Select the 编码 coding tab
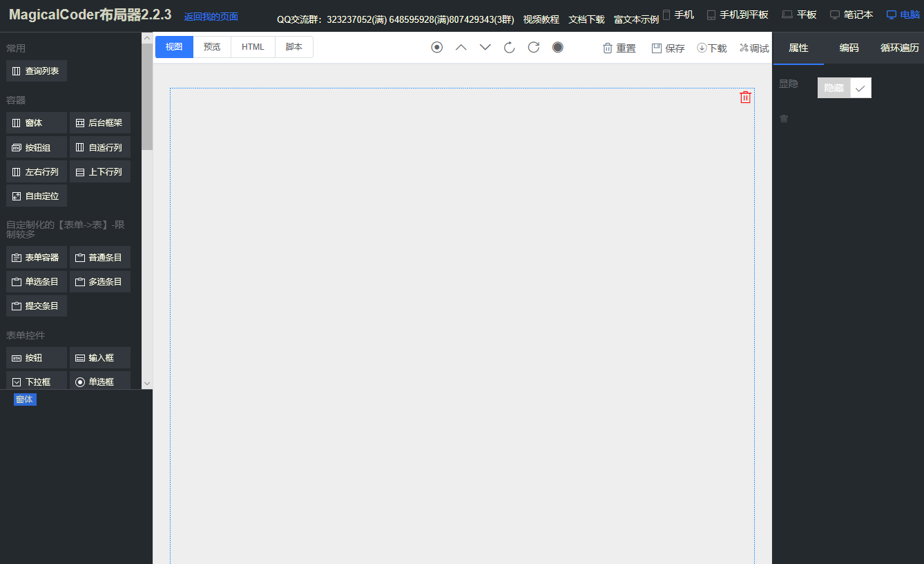 pos(849,48)
